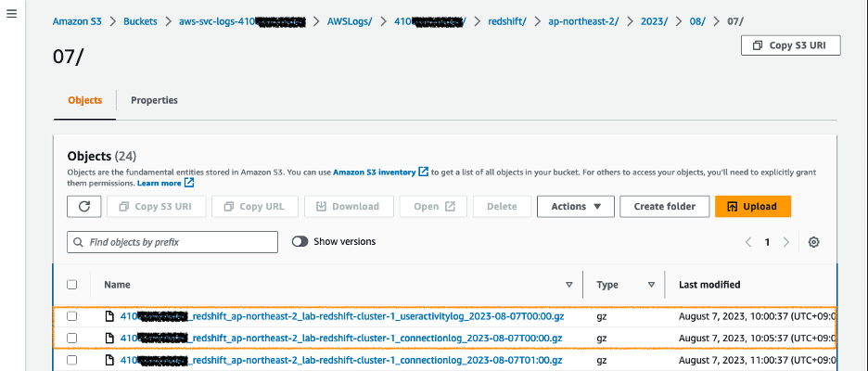Click the orange Upload button
The image size is (868, 371).
click(x=753, y=207)
